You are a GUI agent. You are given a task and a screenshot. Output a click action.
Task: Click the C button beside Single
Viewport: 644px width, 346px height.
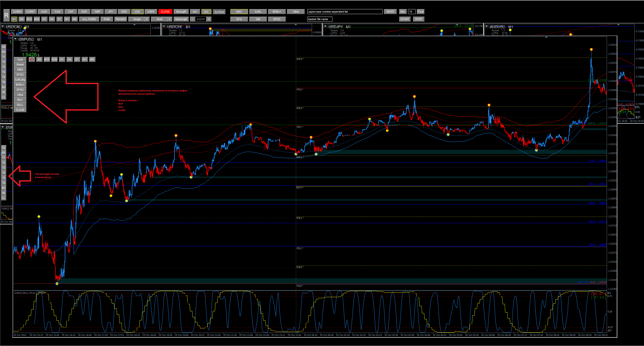click(147, 19)
